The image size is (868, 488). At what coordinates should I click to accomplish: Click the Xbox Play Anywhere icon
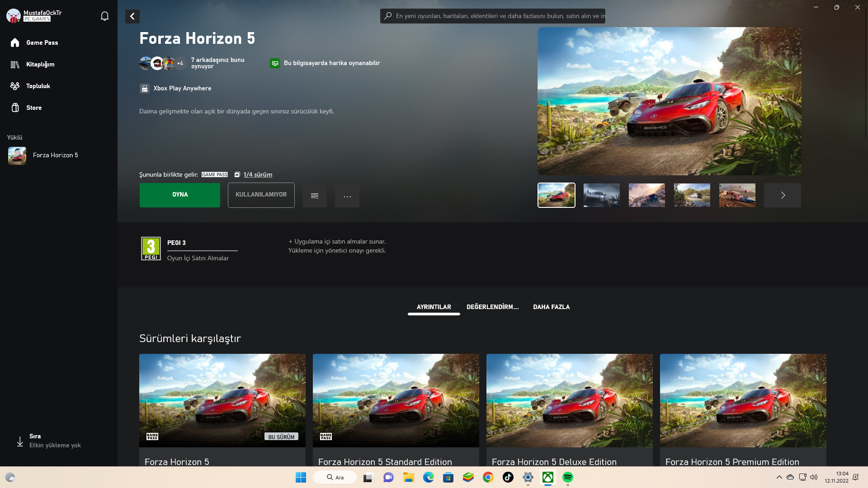(x=144, y=89)
